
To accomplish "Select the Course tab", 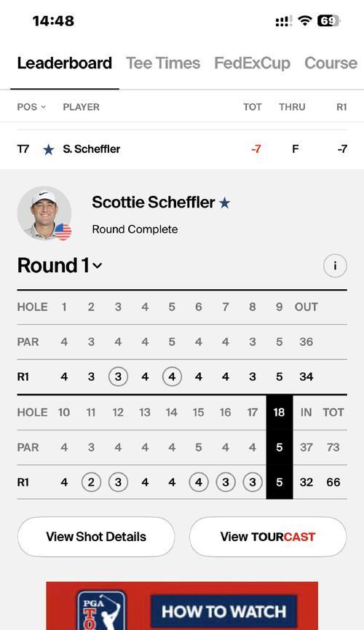I will 331,63.
